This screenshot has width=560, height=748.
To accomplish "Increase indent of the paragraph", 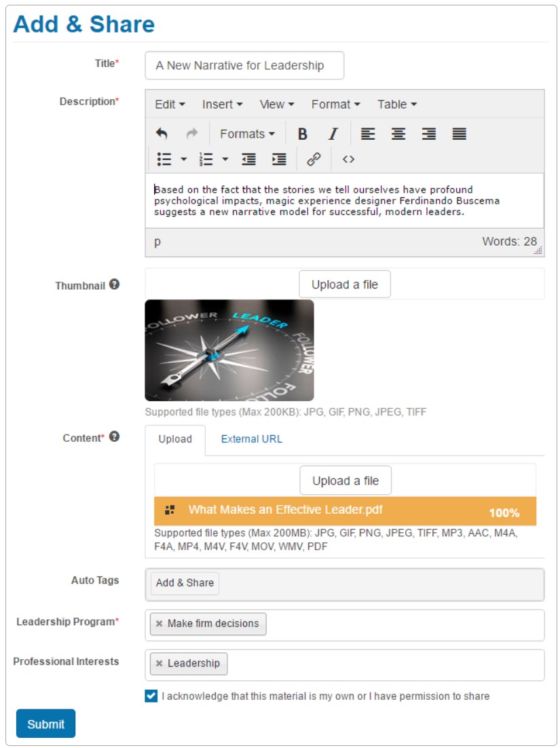I will pyautogui.click(x=279, y=160).
